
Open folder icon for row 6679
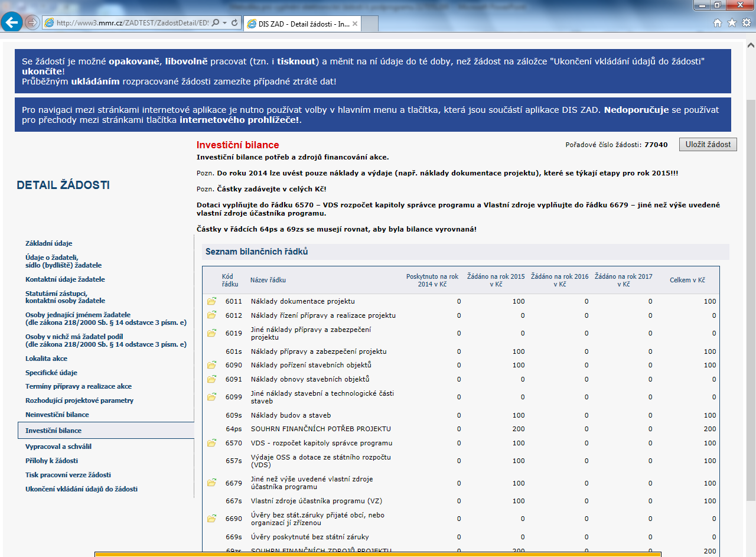point(211,483)
